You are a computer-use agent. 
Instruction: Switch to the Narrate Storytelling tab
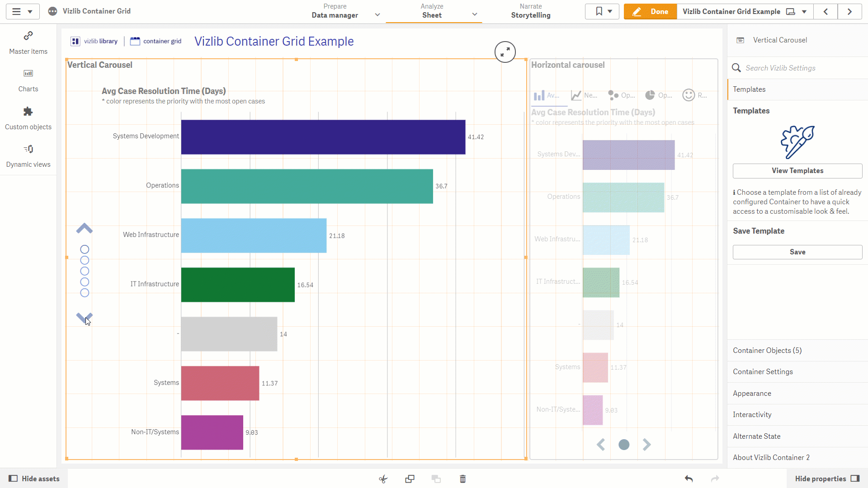(x=531, y=11)
